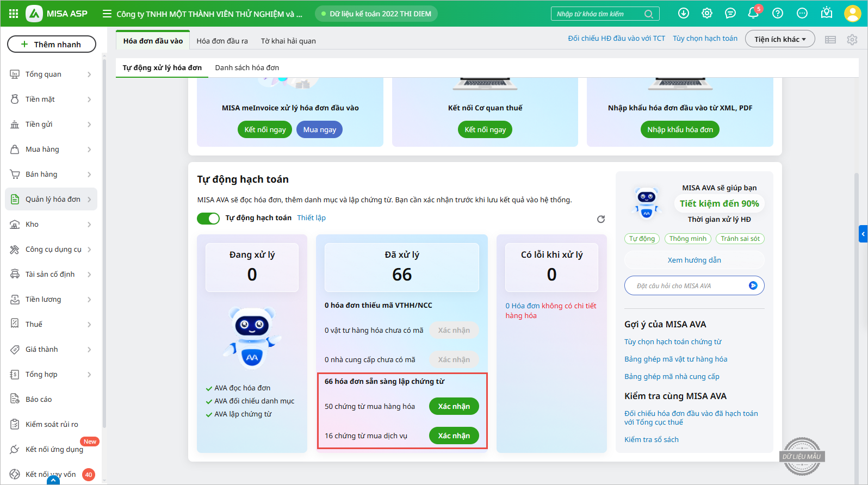The height and width of the screenshot is (485, 868).
Task: Toggle the hamburger menu to collapse sidebar
Action: click(x=107, y=14)
